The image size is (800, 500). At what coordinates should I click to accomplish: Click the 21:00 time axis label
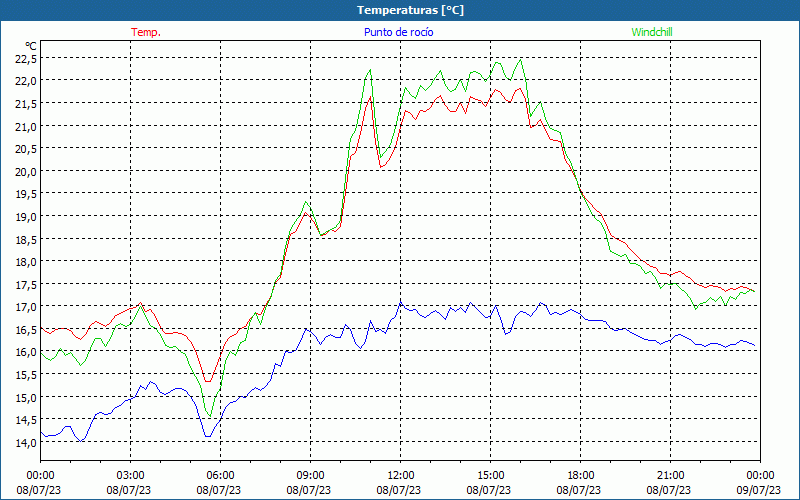point(670,476)
